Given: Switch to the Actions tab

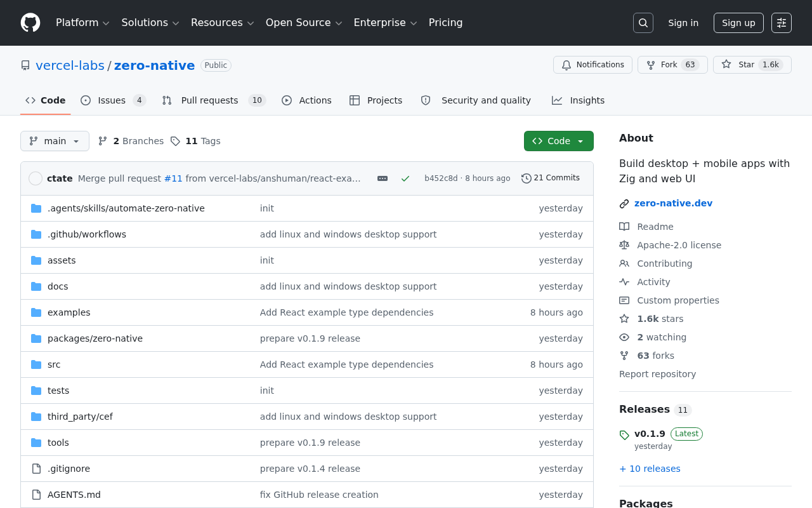Looking at the screenshot, I should pos(306,100).
